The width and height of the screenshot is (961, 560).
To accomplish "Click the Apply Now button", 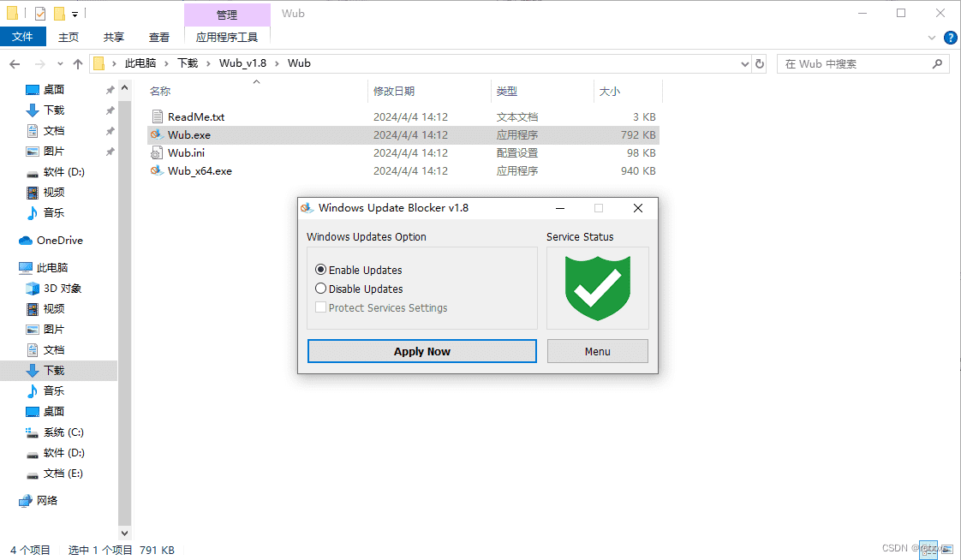I will pos(422,351).
